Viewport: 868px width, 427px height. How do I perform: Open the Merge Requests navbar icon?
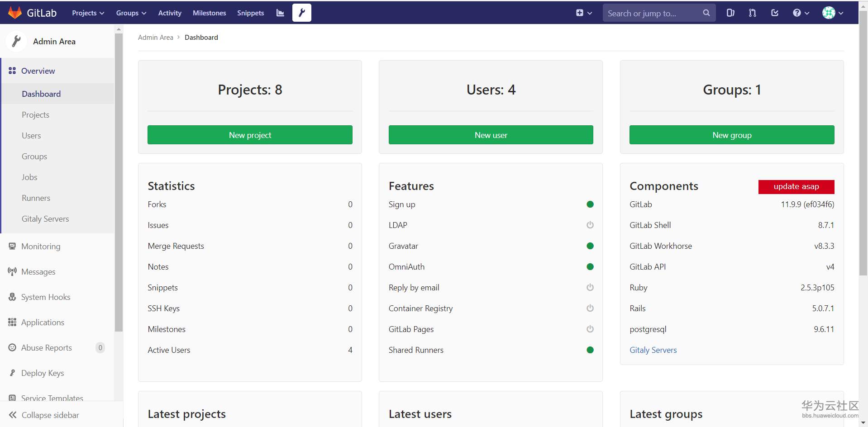click(x=752, y=13)
